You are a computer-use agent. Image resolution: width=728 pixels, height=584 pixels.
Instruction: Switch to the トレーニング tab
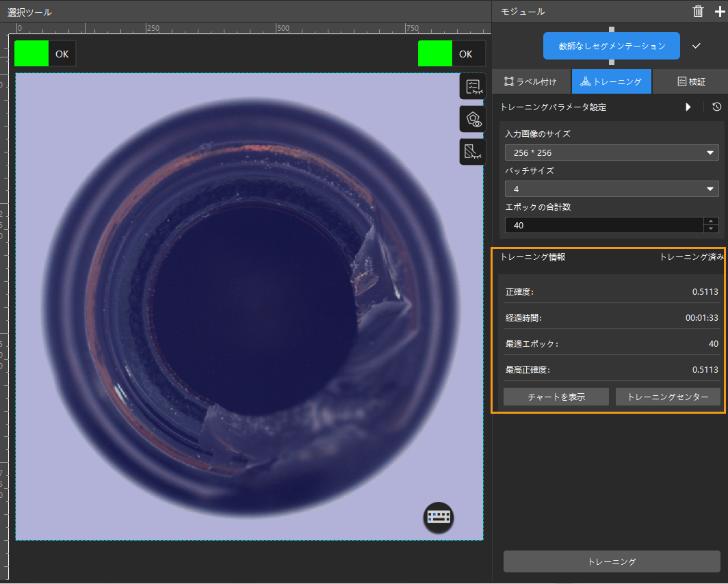pos(612,81)
